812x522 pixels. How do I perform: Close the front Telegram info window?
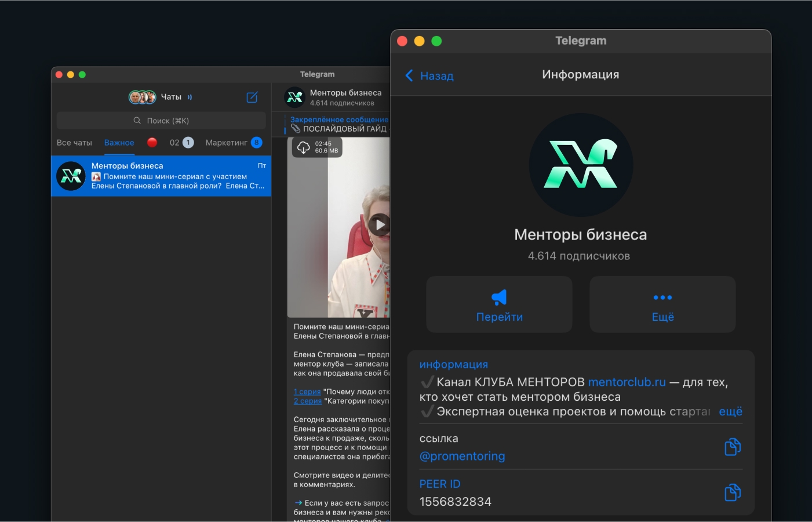click(x=402, y=41)
